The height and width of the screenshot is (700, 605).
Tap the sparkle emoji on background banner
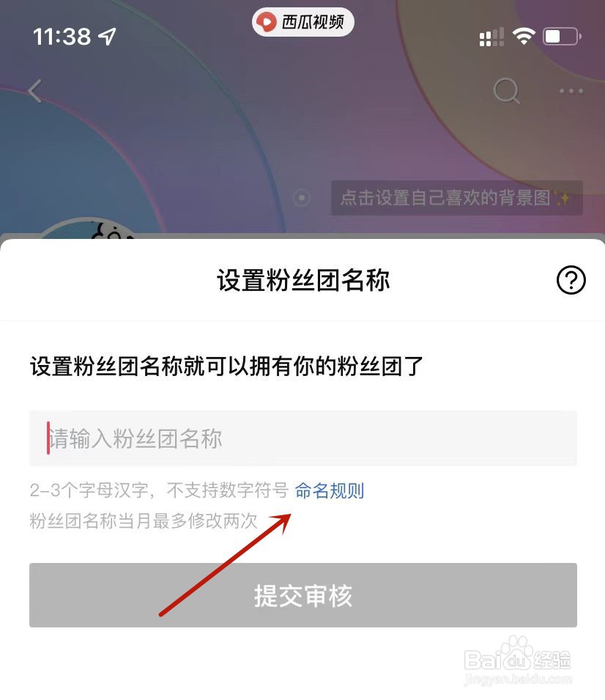(563, 197)
